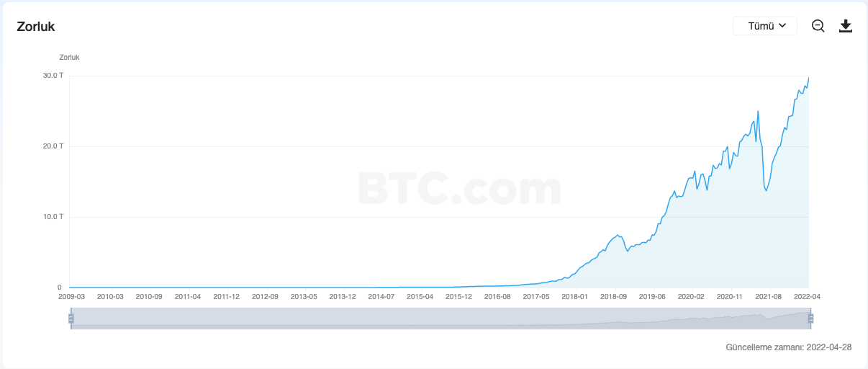Screen dimensions: 868x369
Task: Select the 2018-01 x-axis date label
Action: point(575,296)
